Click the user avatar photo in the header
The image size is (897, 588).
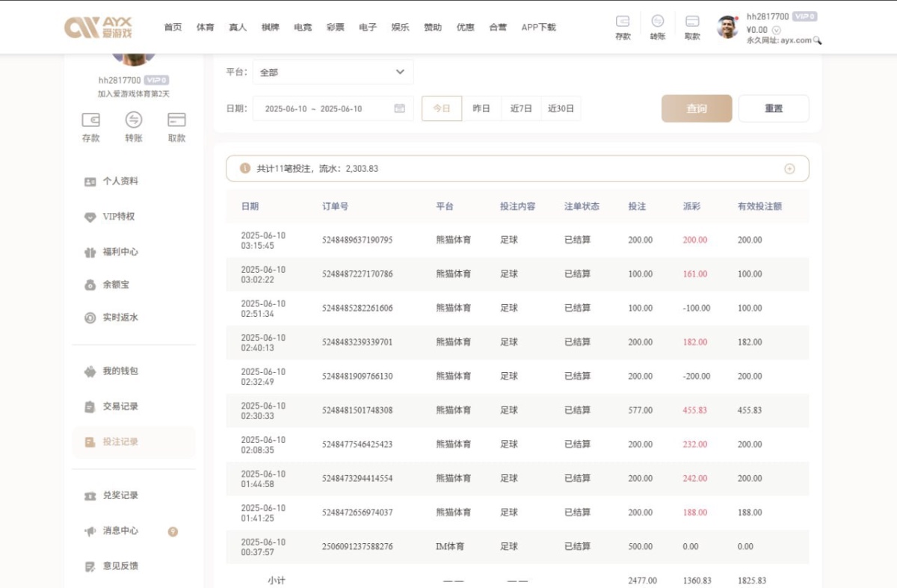(723, 26)
